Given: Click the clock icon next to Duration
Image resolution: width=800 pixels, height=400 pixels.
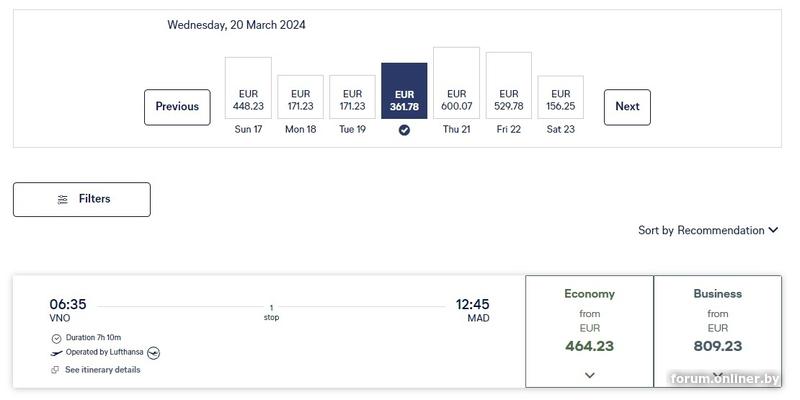Looking at the screenshot, I should tap(56, 338).
